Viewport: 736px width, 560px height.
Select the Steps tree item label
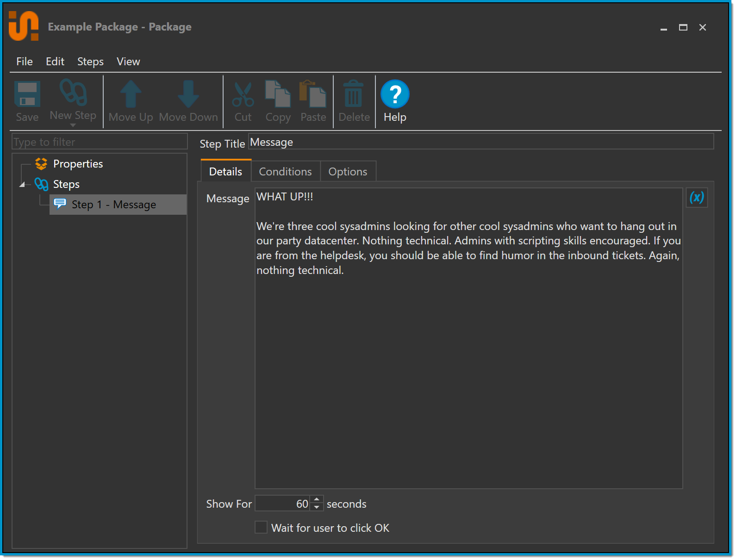pyautogui.click(x=66, y=184)
